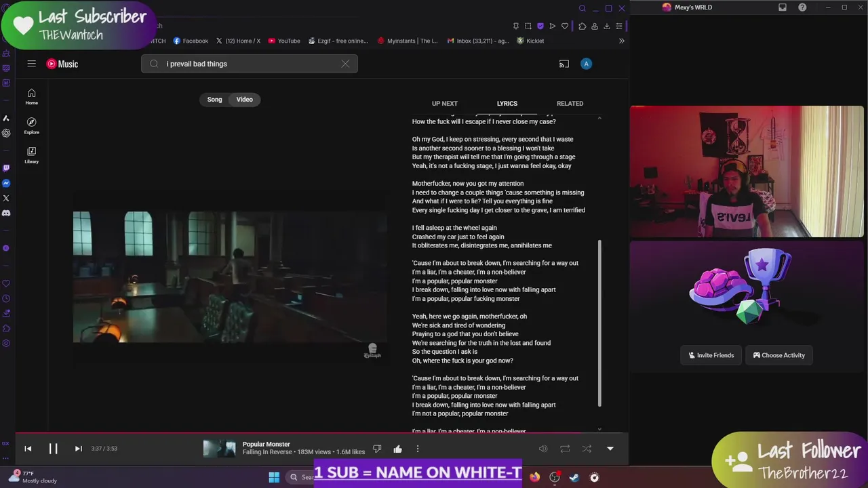The image size is (868, 488).
Task: Expand the bookmarks overflow chevron
Action: coord(621,41)
